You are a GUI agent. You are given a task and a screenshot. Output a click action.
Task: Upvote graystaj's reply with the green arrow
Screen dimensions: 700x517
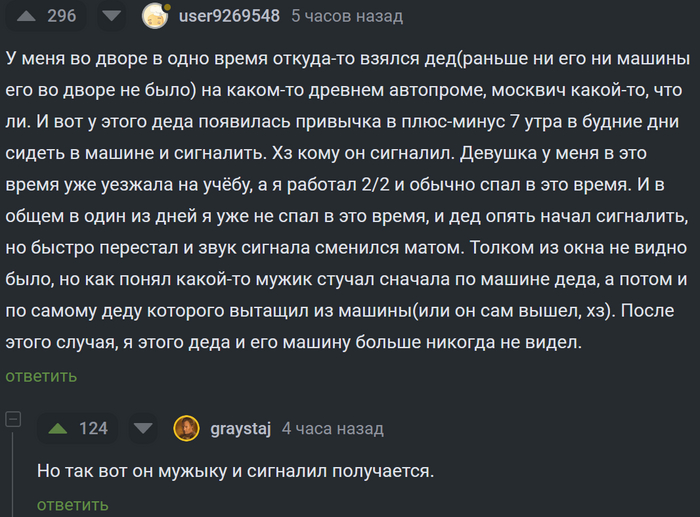(58, 428)
